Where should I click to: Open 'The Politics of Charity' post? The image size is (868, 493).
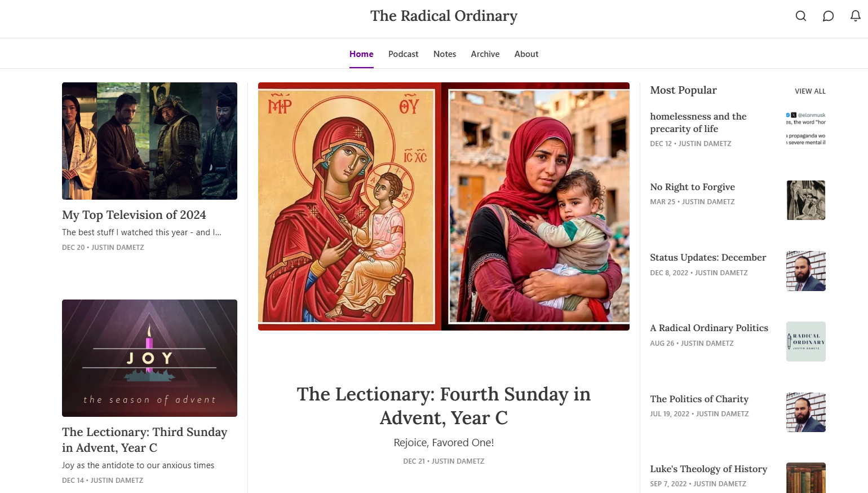point(699,399)
